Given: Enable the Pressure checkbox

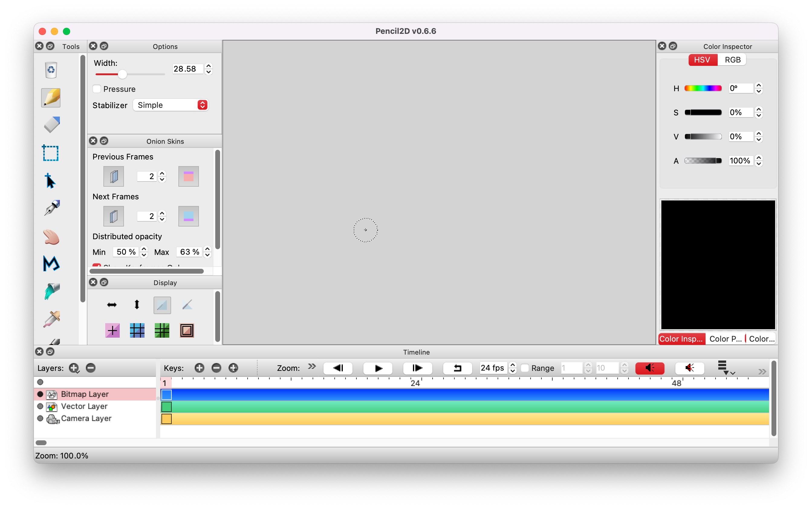Looking at the screenshot, I should pos(97,89).
